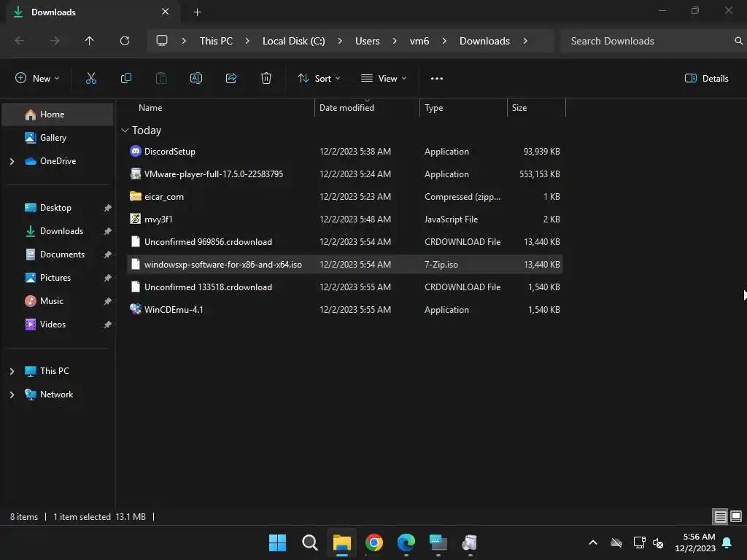Open Microsoft Edge from taskbar
This screenshot has height=560, width=747.
coord(406,542)
